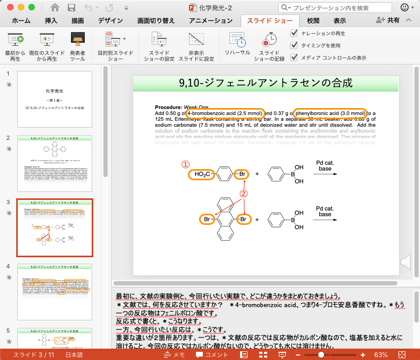The width and height of the screenshot is (420, 360).
Task: Open the presenter view tool
Action: pos(78,40)
